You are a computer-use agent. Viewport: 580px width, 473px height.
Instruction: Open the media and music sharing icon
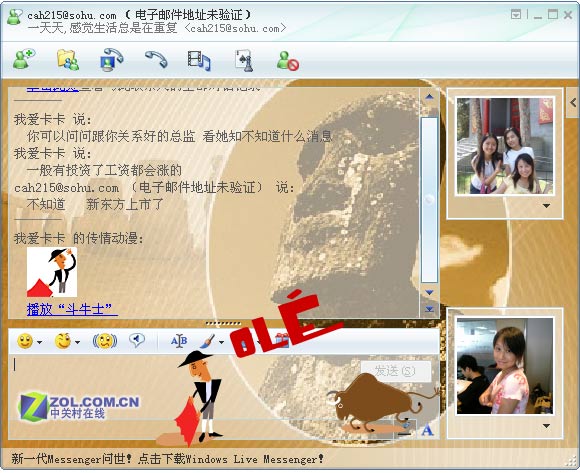199,60
